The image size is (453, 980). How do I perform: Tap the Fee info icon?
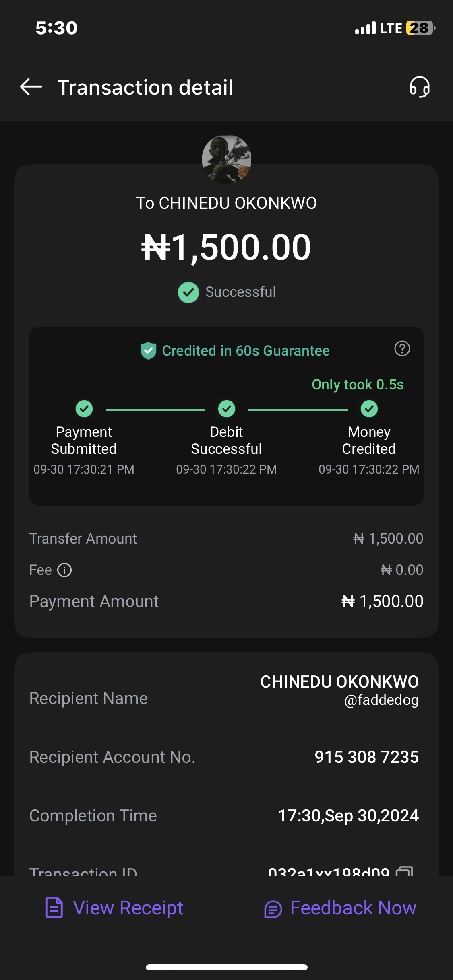point(64,570)
